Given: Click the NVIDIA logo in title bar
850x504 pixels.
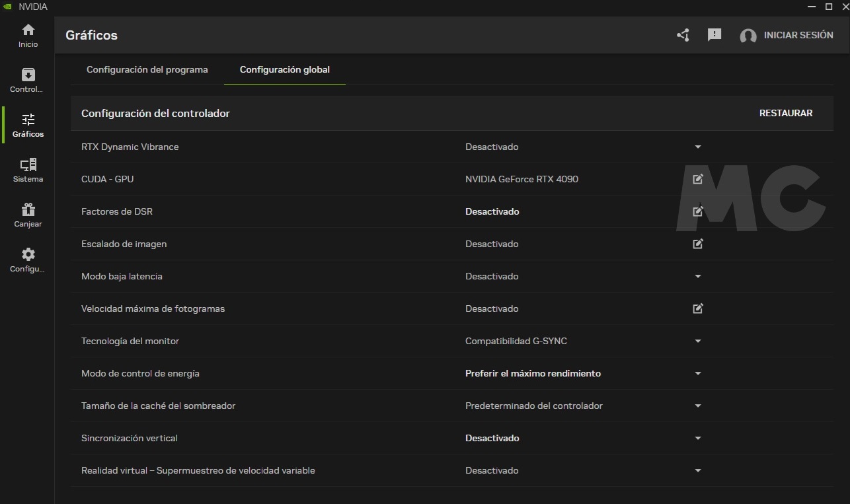Looking at the screenshot, I should click(7, 7).
